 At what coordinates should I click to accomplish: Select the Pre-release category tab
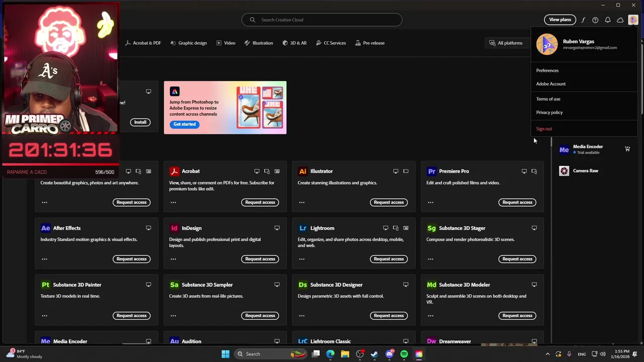(370, 43)
